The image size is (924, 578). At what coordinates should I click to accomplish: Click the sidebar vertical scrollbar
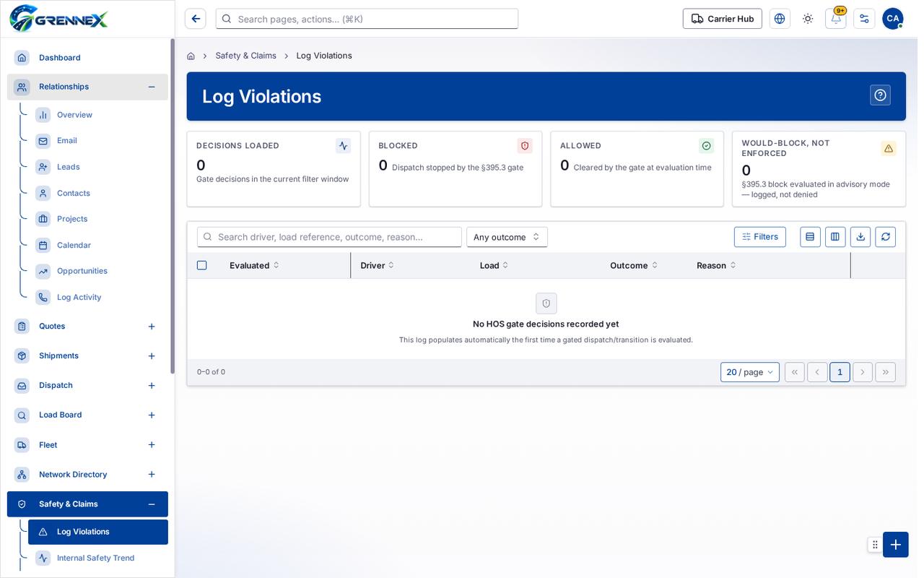pos(173,206)
